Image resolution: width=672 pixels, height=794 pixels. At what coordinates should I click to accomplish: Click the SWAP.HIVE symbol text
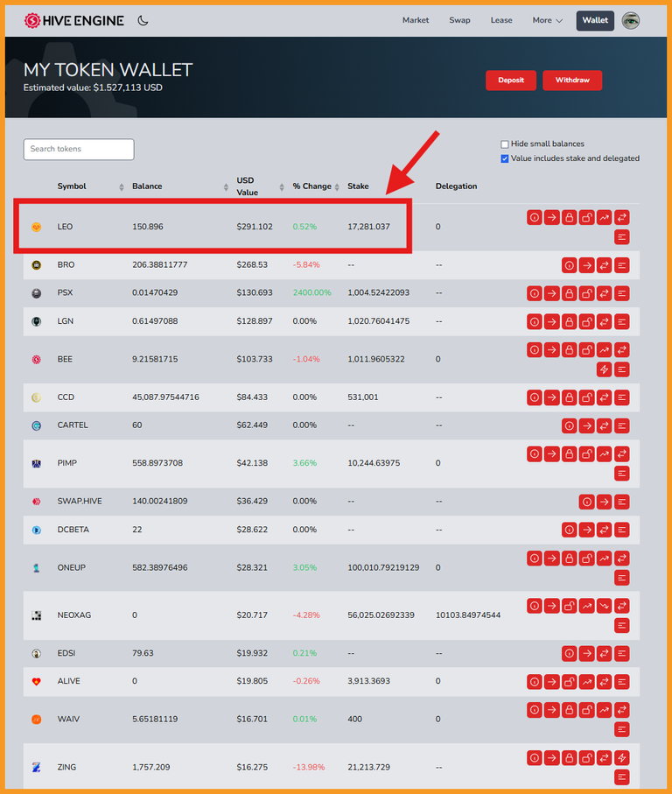click(80, 502)
